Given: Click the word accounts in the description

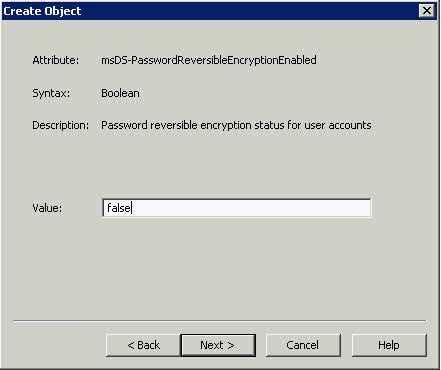Looking at the screenshot, I should pos(350,125).
